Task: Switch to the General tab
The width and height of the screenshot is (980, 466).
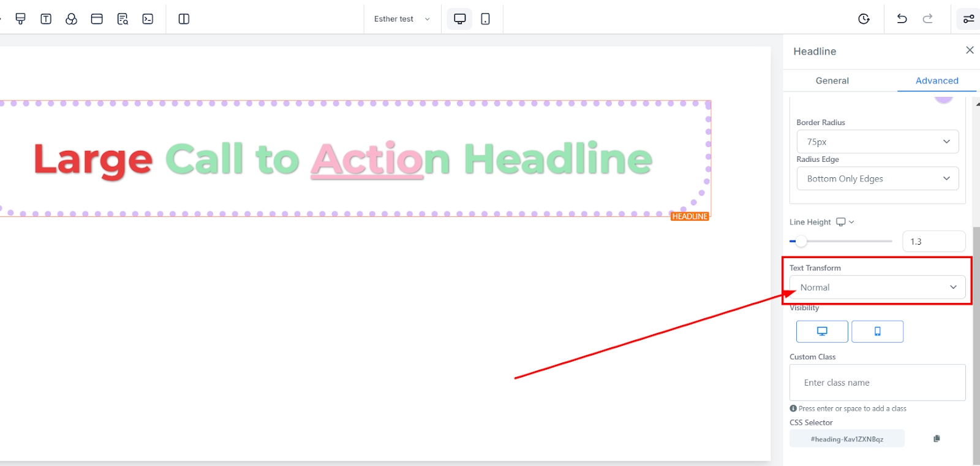Action: (x=832, y=80)
